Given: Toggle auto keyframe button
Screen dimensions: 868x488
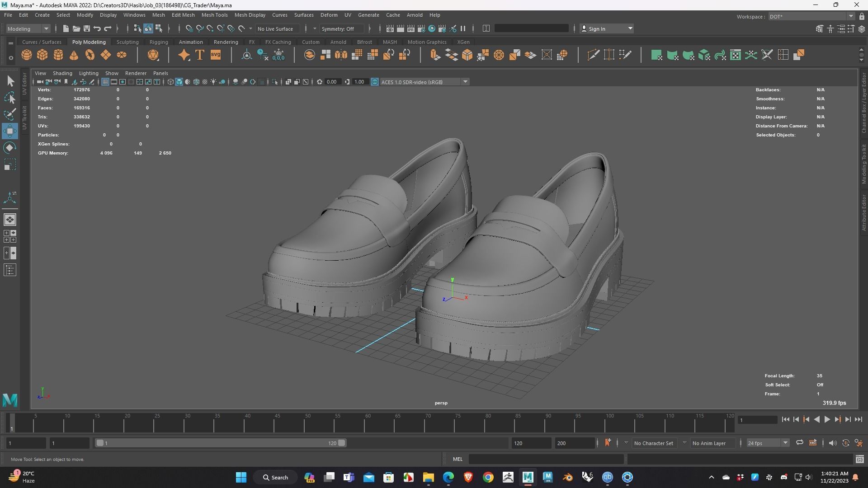Looking at the screenshot, I should [846, 443].
